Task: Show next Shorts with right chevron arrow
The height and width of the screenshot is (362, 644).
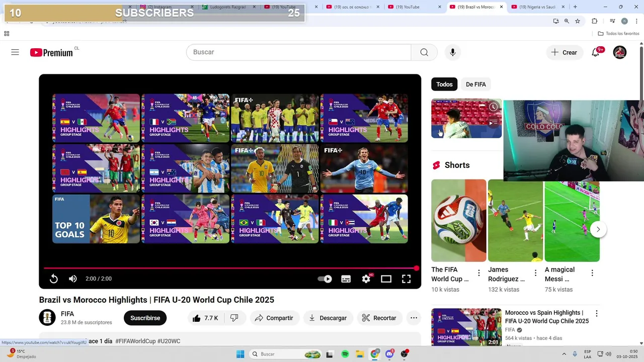Action: point(598,229)
